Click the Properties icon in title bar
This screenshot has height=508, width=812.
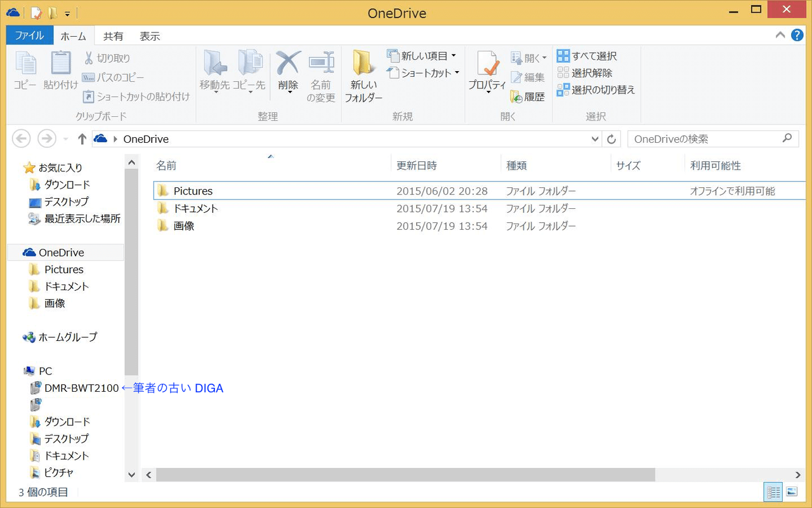tap(36, 13)
